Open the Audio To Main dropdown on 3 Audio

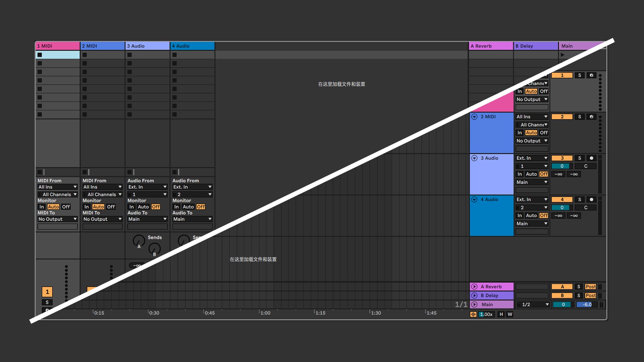[x=147, y=219]
